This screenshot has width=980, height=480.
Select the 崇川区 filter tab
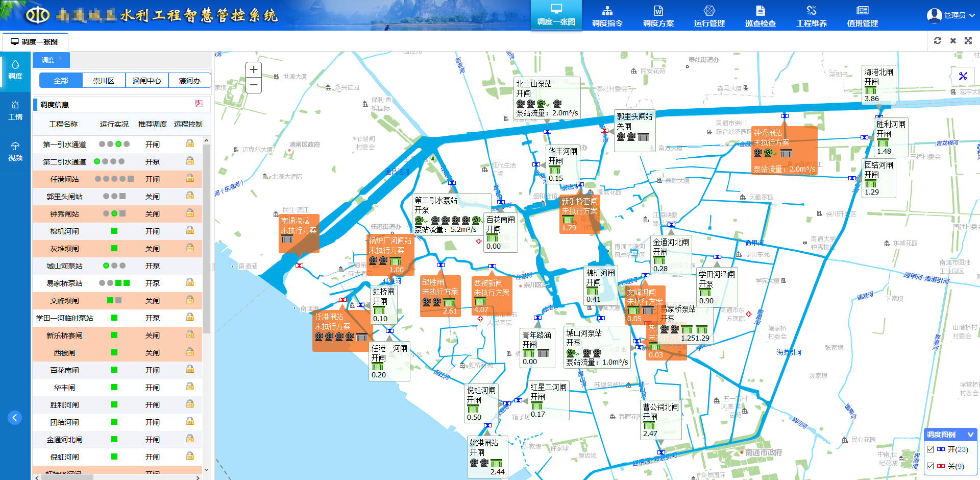pos(104,81)
